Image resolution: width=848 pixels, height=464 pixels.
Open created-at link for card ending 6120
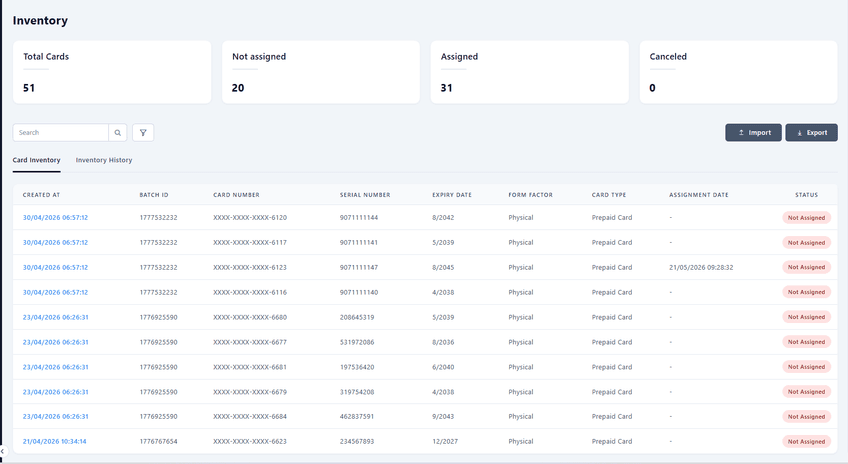pos(55,217)
